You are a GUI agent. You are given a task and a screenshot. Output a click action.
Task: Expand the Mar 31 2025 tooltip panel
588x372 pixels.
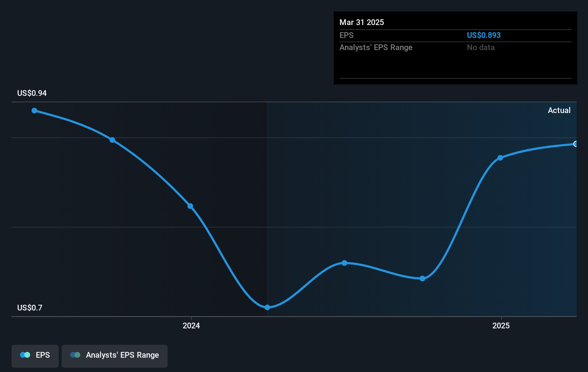(x=455, y=48)
